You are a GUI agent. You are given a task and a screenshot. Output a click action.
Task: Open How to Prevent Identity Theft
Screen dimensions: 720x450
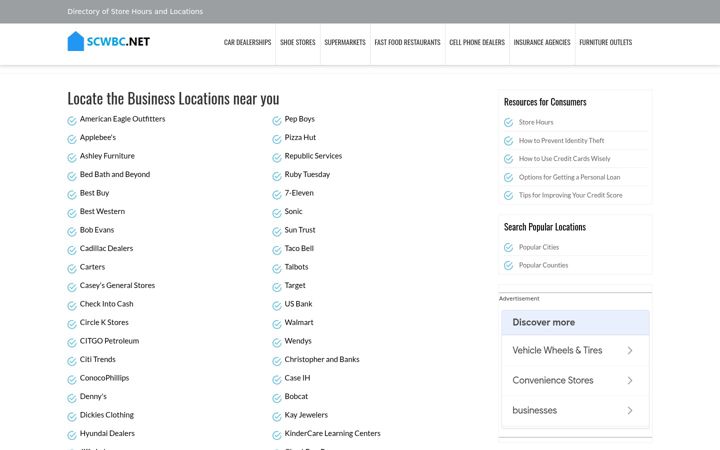(x=562, y=141)
